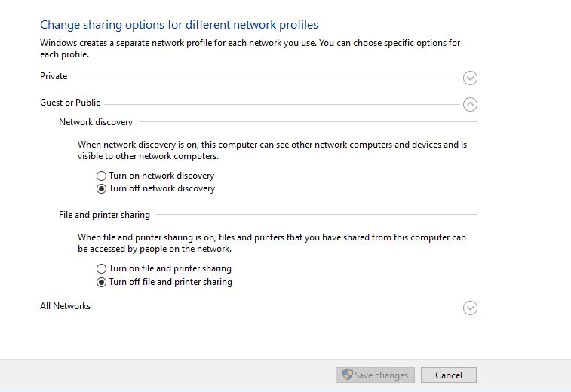
Task: Click the 'Windows creates a separate network profile' text
Action: click(x=250, y=49)
